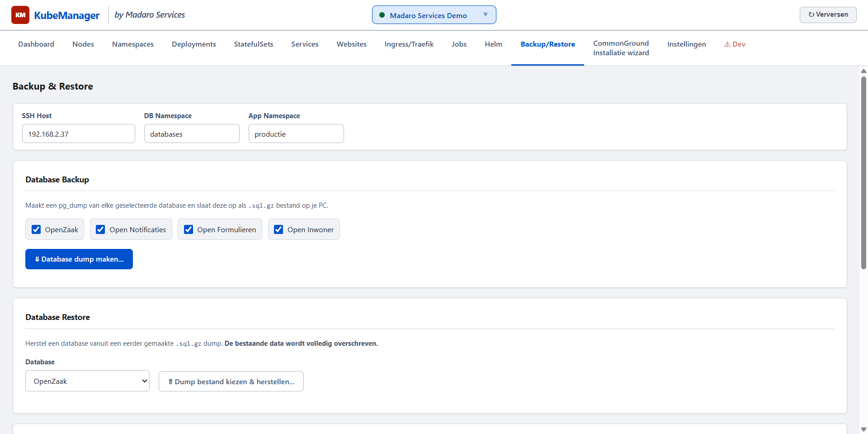Open the Database restore dropdown showing OpenZaak
This screenshot has width=868, height=434.
tap(87, 381)
